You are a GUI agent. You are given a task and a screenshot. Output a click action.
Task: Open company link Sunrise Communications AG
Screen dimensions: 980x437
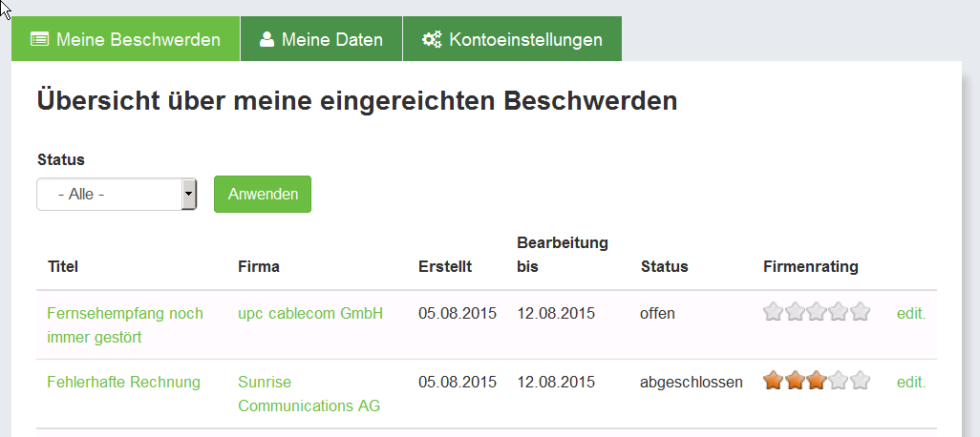click(309, 394)
